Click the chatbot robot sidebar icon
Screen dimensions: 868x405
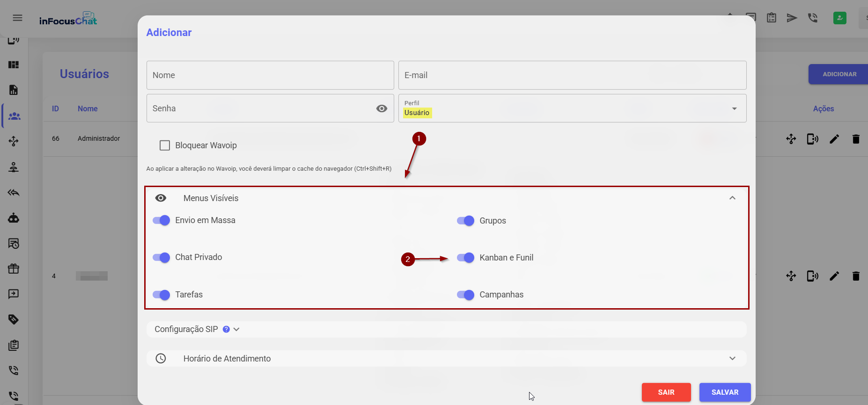tap(14, 218)
